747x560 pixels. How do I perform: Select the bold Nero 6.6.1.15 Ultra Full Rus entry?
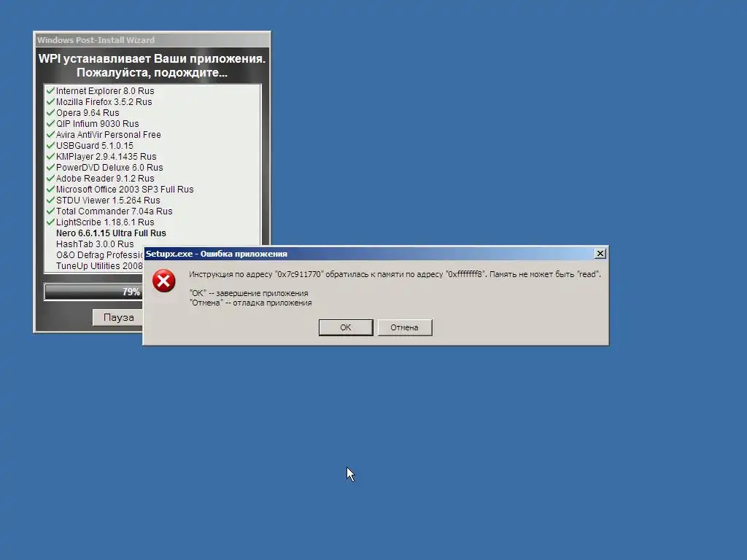click(111, 233)
